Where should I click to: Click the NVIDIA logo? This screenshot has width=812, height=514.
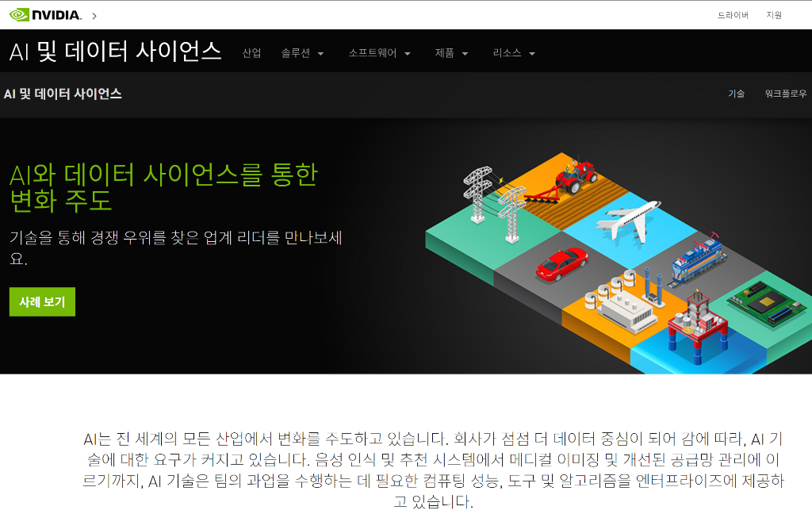[45, 15]
